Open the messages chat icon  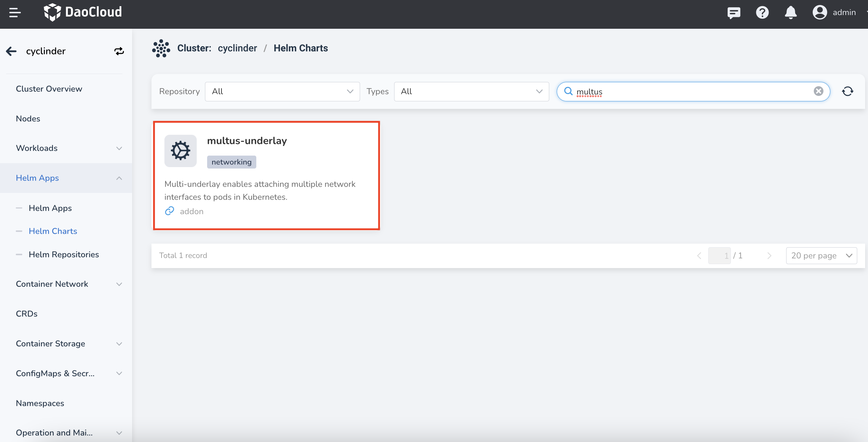734,13
